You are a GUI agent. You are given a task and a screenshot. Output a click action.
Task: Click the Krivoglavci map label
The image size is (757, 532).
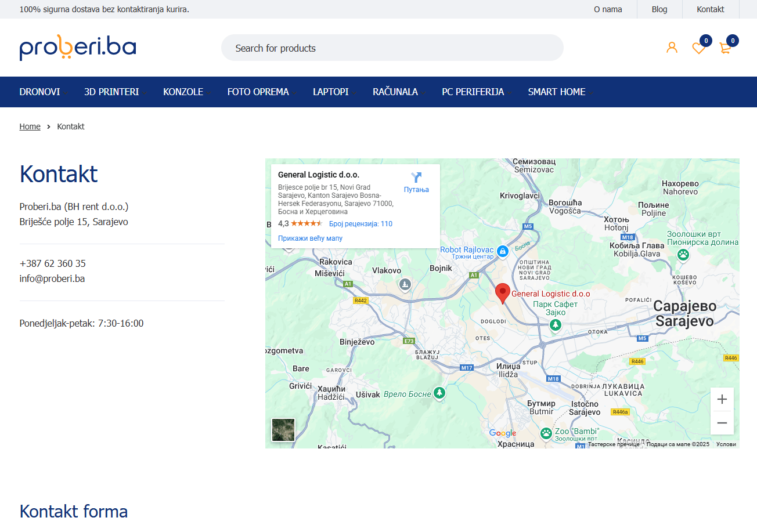pos(520,196)
